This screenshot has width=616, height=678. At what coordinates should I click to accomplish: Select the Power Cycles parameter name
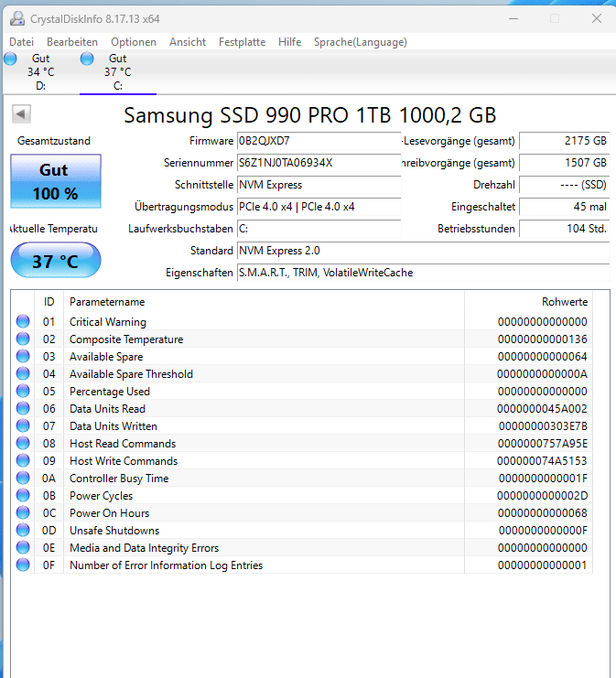point(102,496)
